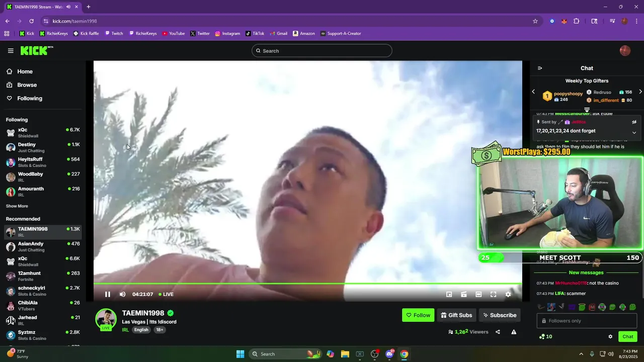Open the clip creation icon in player
Image resolution: width=644 pixels, height=362 pixels.
pos(464,294)
